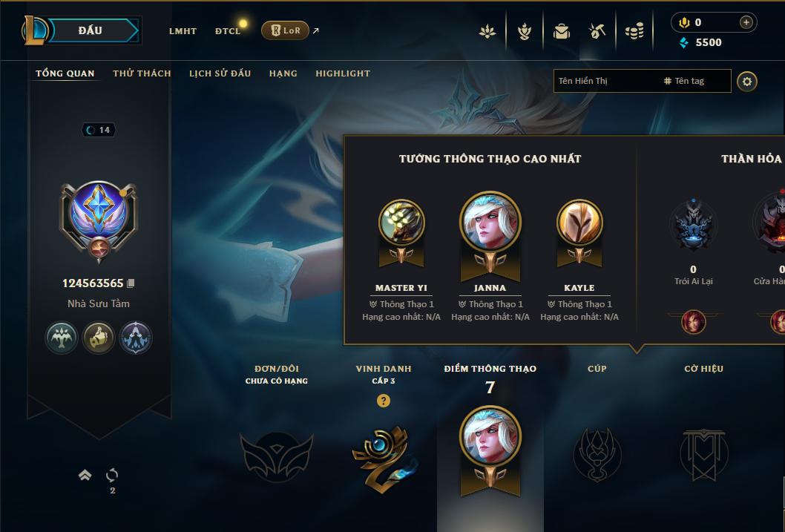Open the Cúp trophy emblem section
785x532 pixels.
click(597, 454)
